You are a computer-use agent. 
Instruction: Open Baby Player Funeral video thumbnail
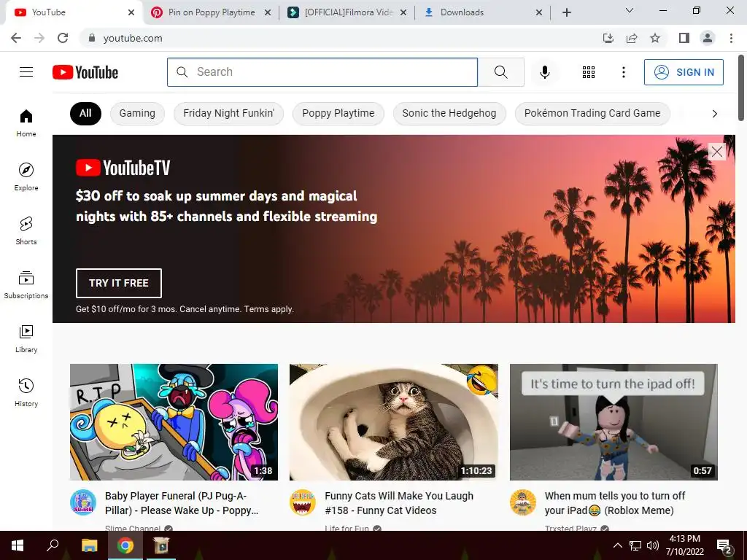[x=174, y=422]
